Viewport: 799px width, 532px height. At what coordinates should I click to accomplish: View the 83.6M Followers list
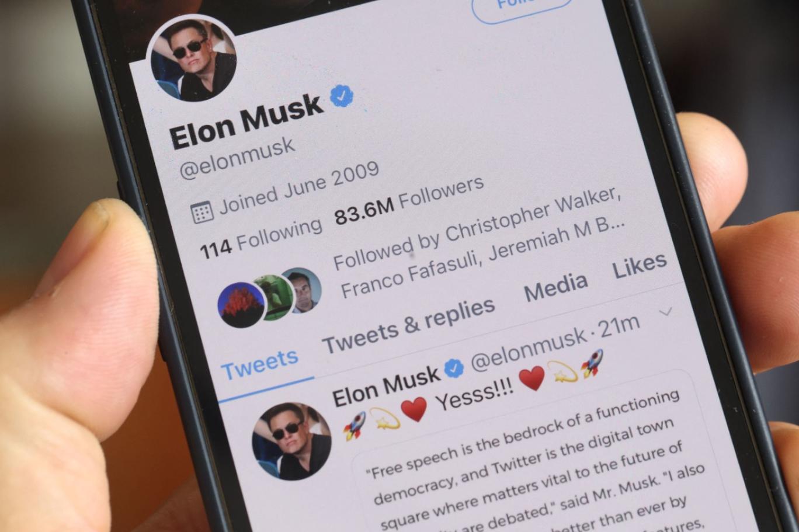pyautogui.click(x=409, y=201)
